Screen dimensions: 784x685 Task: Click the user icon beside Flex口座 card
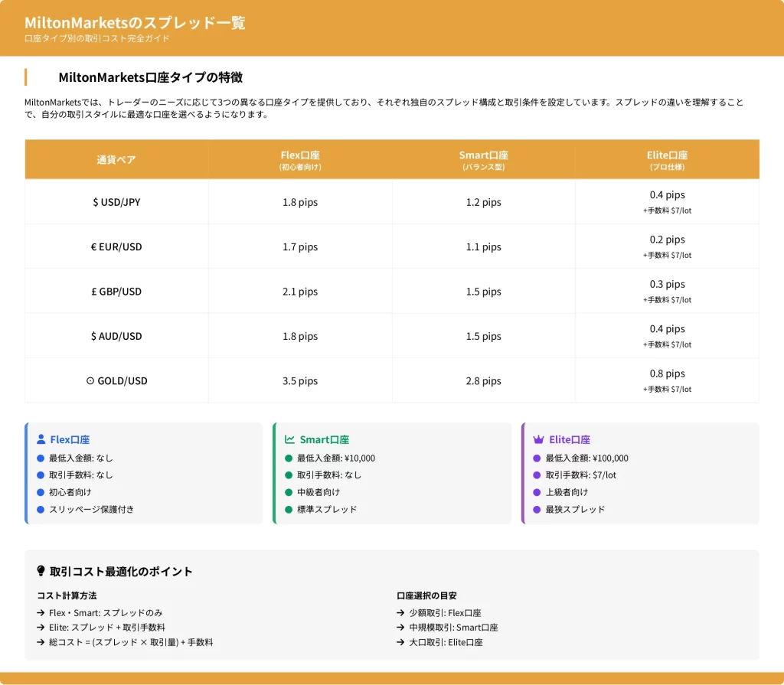(41, 440)
